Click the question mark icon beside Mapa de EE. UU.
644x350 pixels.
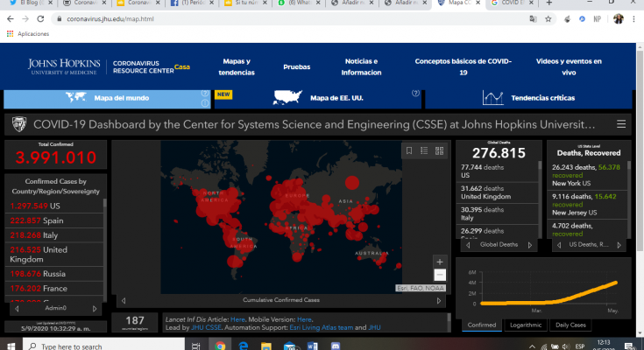coord(415,93)
